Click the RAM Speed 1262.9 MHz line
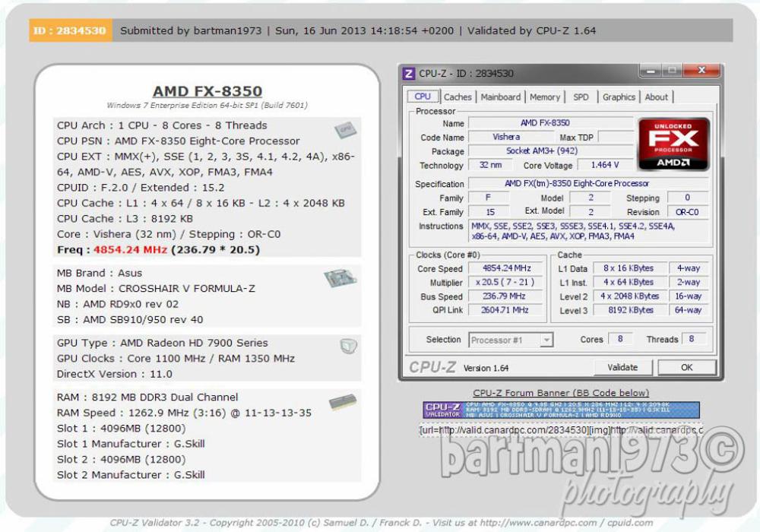 (x=184, y=413)
